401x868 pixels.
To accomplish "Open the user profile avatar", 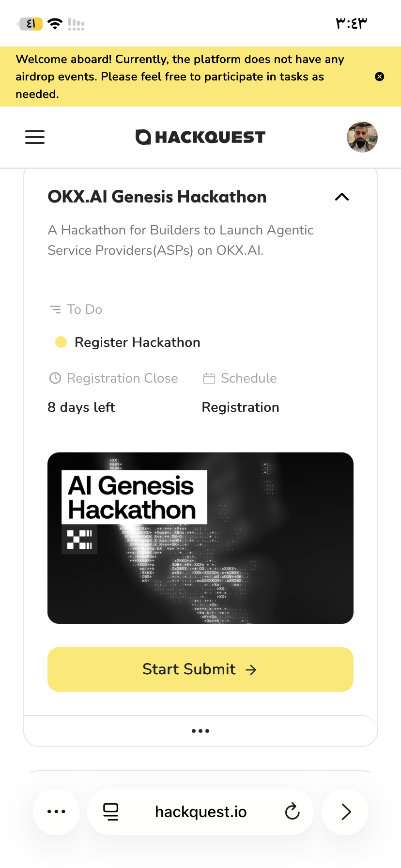I will tap(362, 137).
